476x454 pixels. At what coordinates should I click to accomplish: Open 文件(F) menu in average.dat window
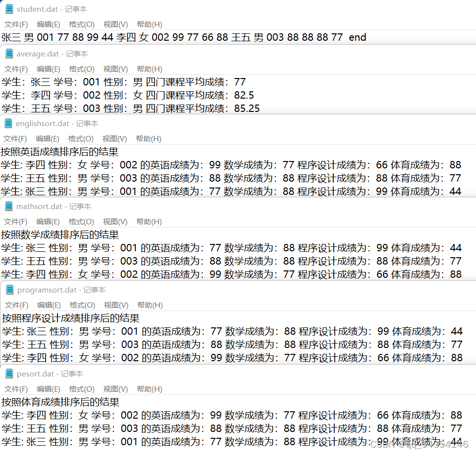click(16, 69)
